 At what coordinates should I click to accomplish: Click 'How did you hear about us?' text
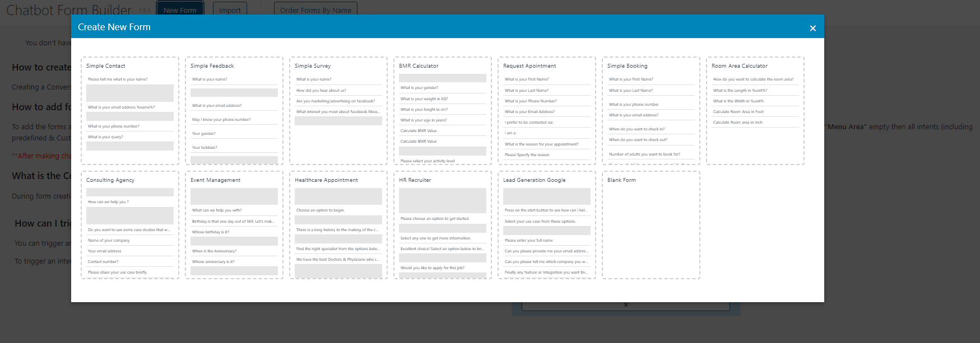[x=321, y=91]
